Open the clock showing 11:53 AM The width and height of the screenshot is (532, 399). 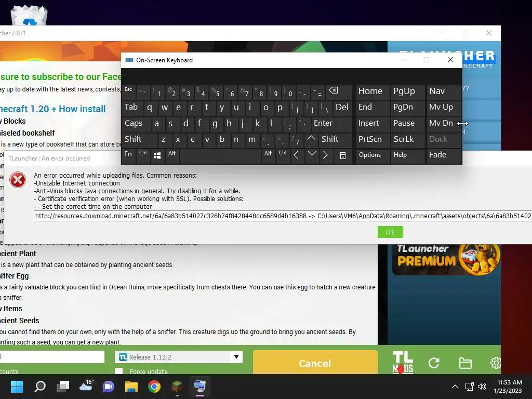pos(508,387)
